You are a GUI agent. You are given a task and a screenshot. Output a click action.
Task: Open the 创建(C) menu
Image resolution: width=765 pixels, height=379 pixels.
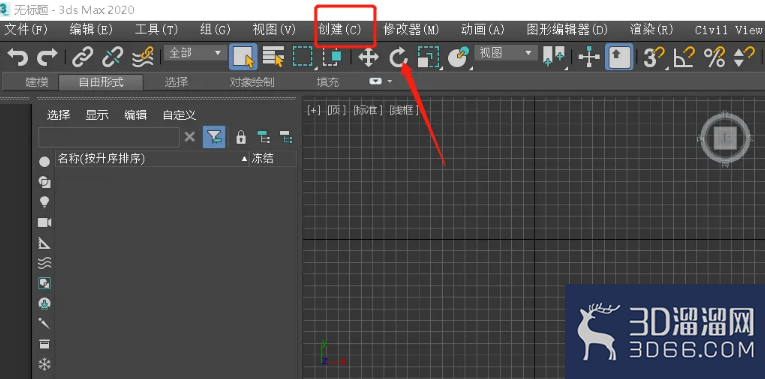pos(339,30)
